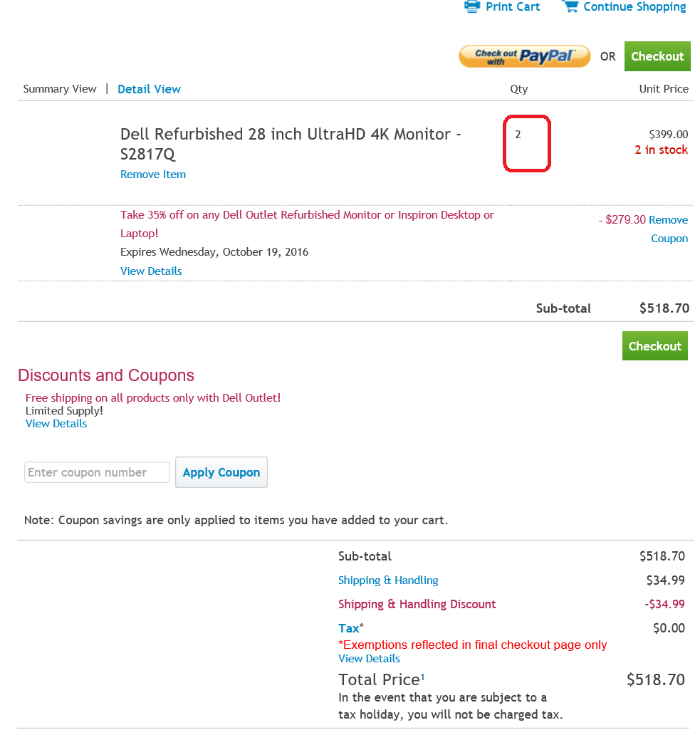The image size is (700, 740).
Task: Click the Qty field showing 2
Action: pyautogui.click(x=527, y=143)
